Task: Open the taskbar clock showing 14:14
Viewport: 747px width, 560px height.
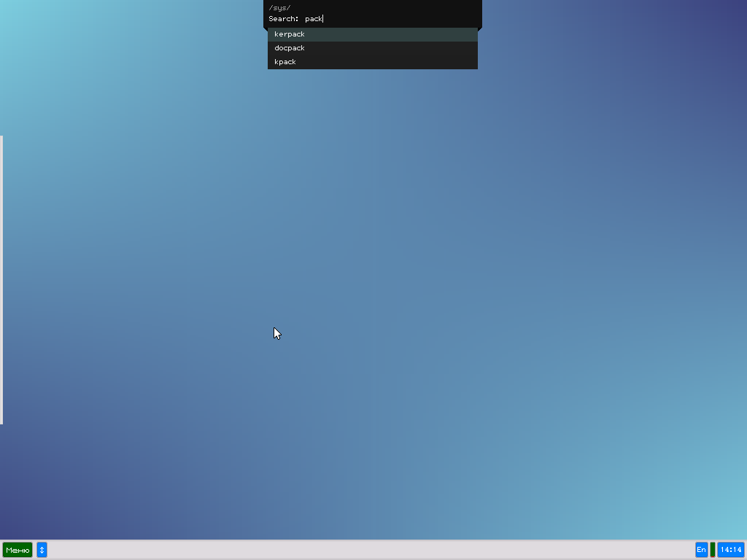Action: click(731, 550)
